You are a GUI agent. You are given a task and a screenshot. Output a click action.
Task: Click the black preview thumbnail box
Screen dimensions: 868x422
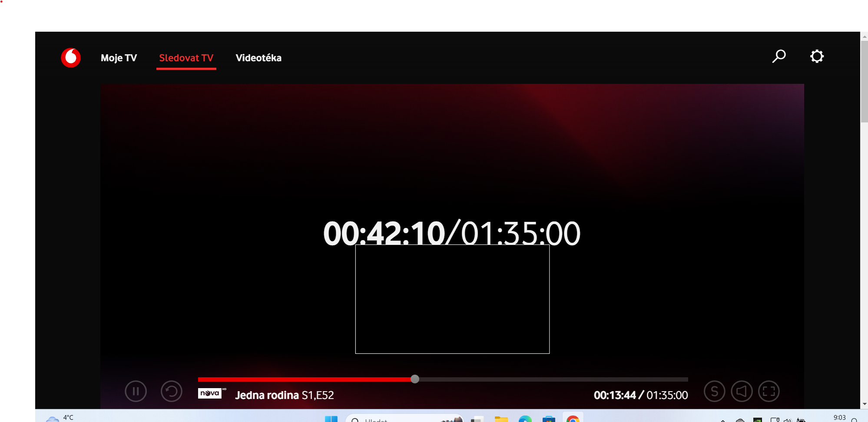(452, 299)
